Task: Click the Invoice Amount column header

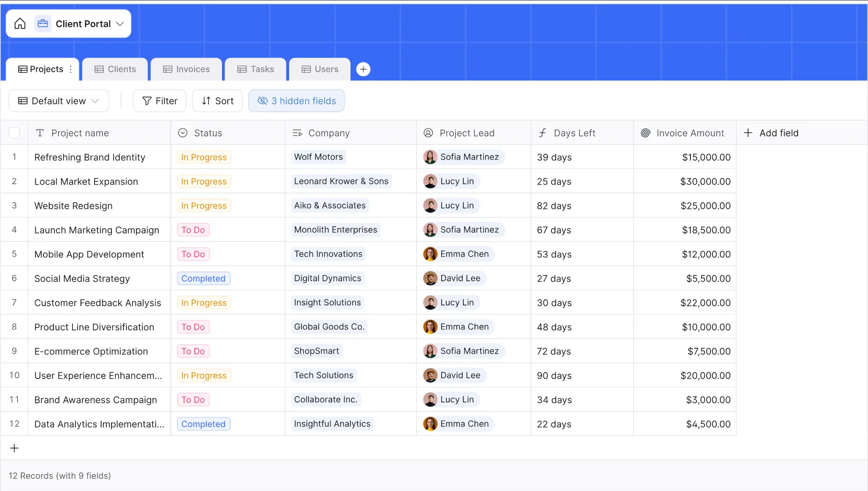Action: 685,133
